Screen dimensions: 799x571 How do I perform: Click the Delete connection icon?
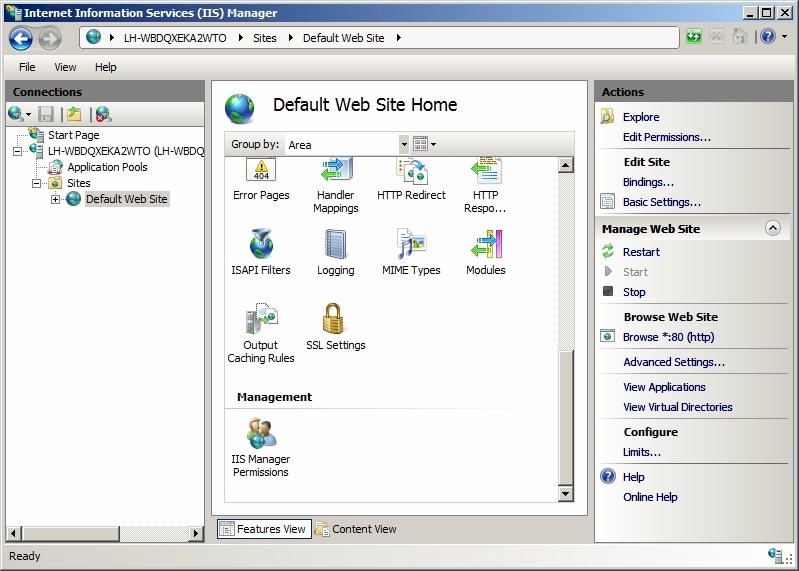(103, 114)
